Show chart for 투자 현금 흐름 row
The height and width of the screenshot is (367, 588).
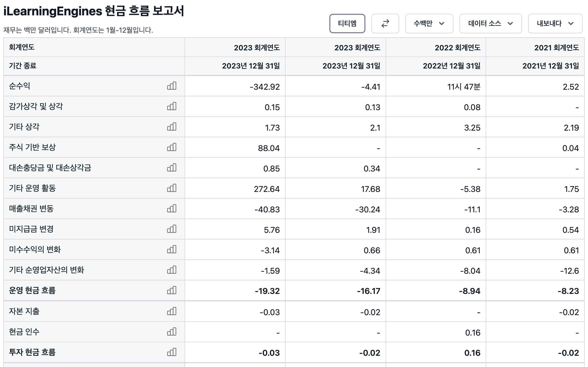172,352
